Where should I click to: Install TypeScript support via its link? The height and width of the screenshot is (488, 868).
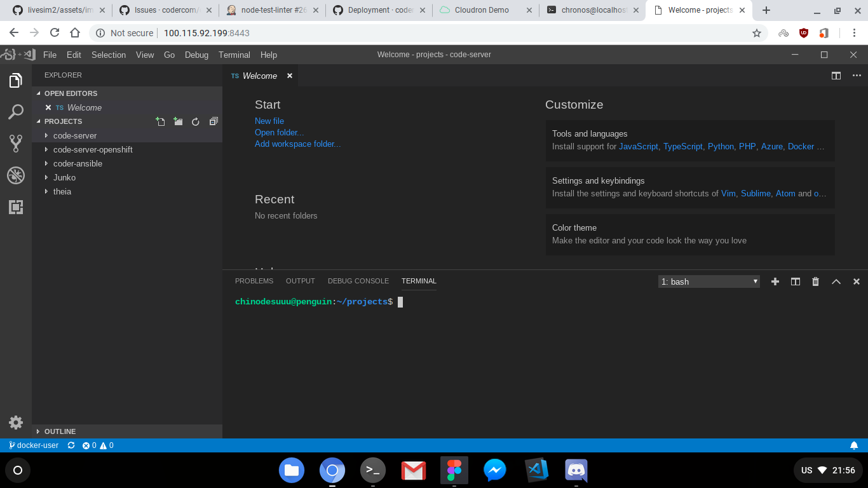point(682,146)
